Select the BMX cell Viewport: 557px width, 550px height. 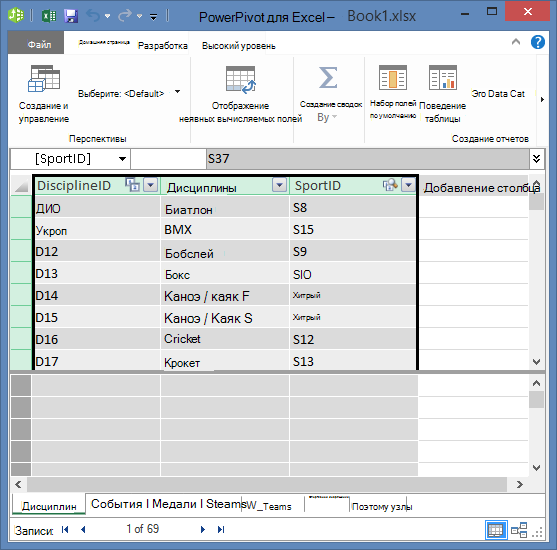(225, 229)
